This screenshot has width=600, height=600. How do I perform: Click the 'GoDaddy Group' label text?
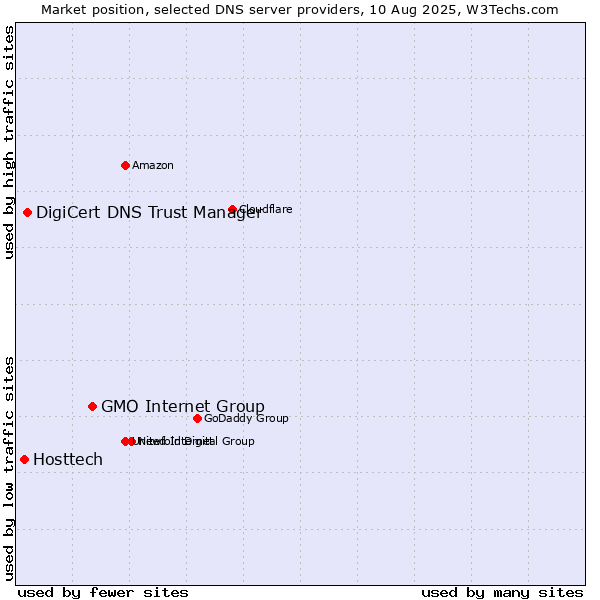pos(246,419)
